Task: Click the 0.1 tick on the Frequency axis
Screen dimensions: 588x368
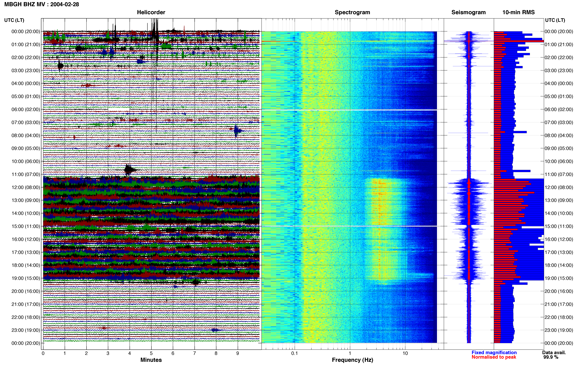Action: [295, 353]
